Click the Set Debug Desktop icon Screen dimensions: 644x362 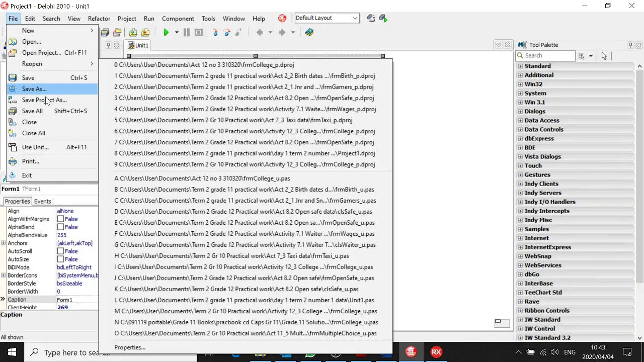click(383, 18)
